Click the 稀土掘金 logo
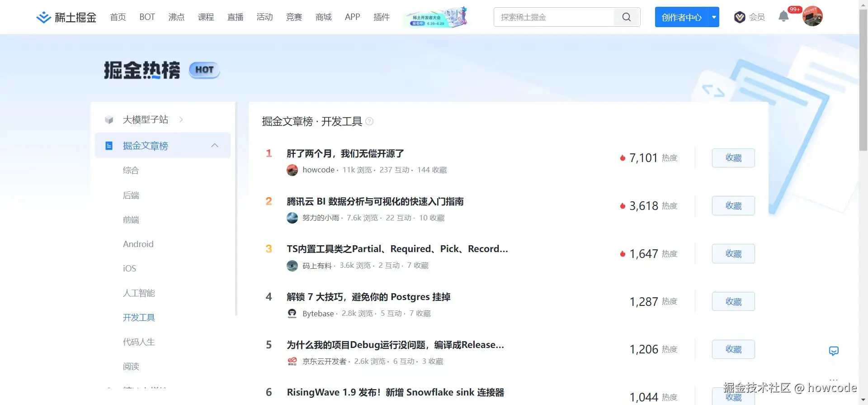Viewport: 868px width, 405px height. point(66,17)
